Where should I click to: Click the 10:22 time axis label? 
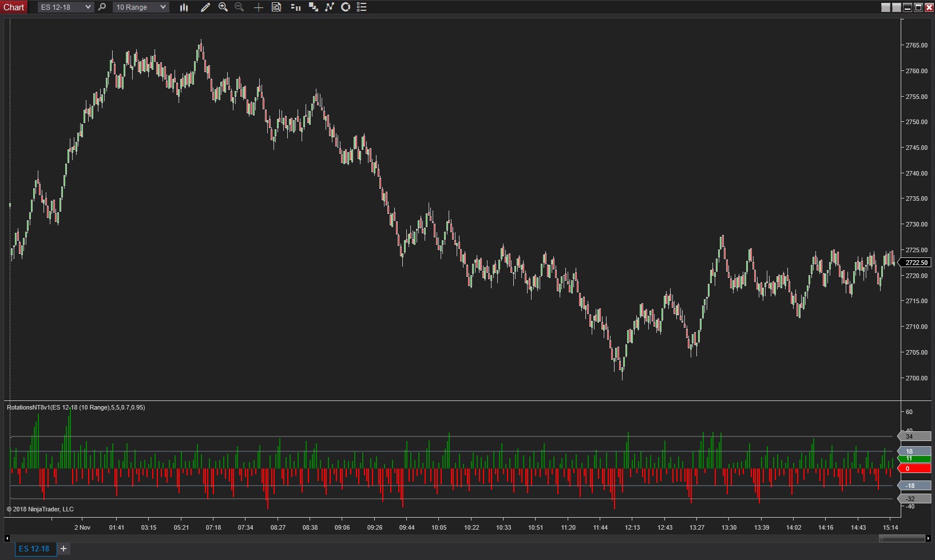tap(472, 527)
